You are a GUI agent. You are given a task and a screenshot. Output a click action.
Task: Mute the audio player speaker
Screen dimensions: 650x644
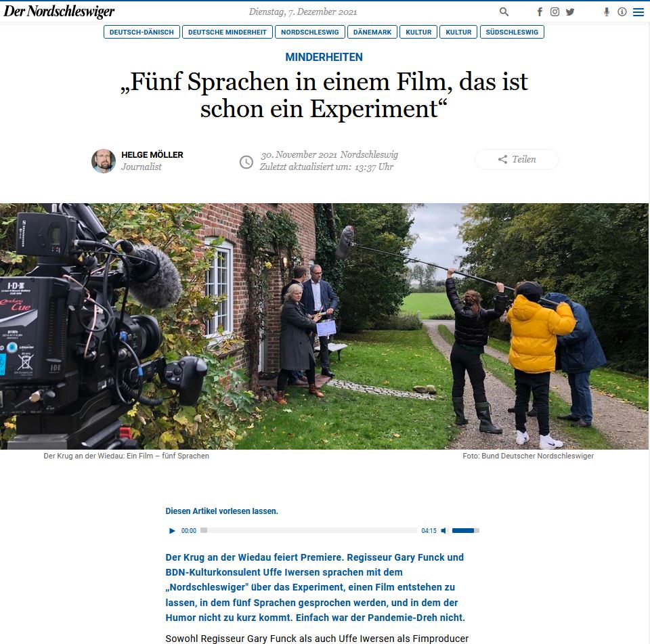pyautogui.click(x=444, y=531)
